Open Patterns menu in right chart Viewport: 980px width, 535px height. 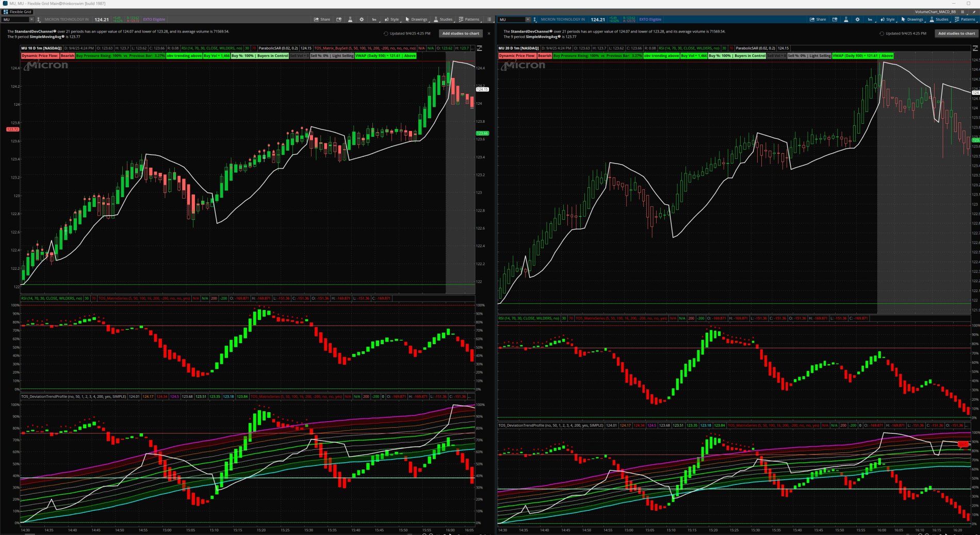coord(965,20)
